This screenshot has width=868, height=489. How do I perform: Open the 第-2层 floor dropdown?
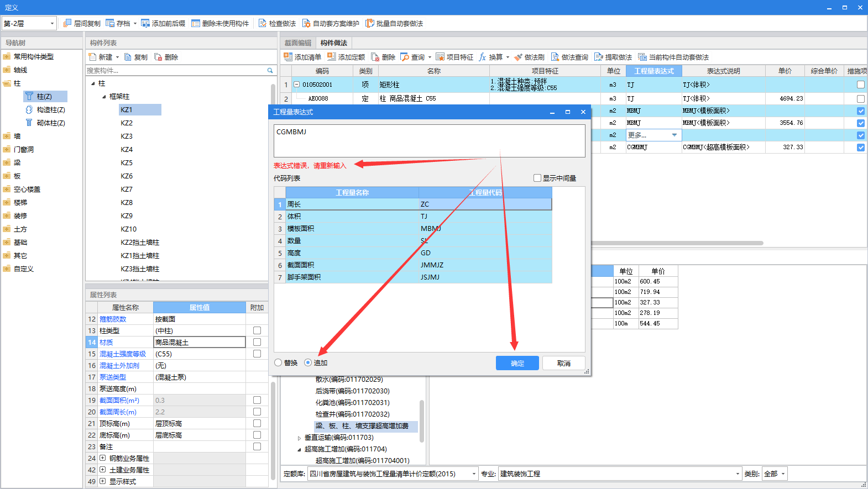(53, 23)
